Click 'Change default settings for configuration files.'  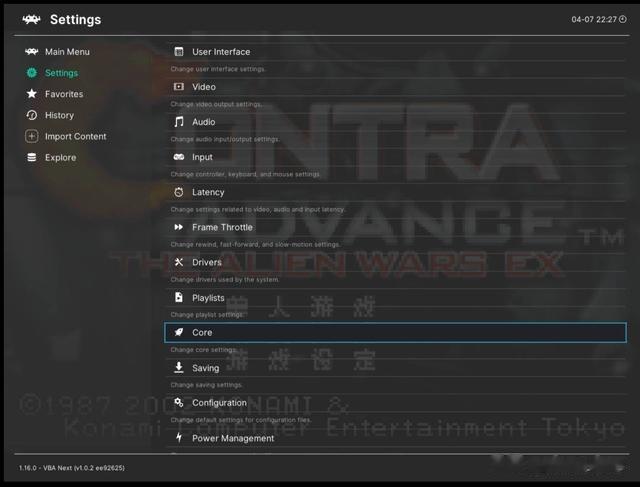241,420
